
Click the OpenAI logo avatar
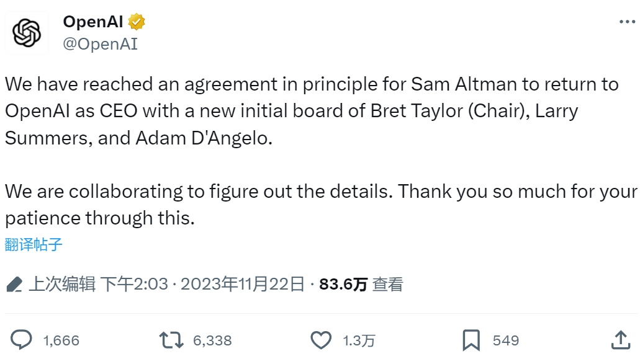[27, 33]
